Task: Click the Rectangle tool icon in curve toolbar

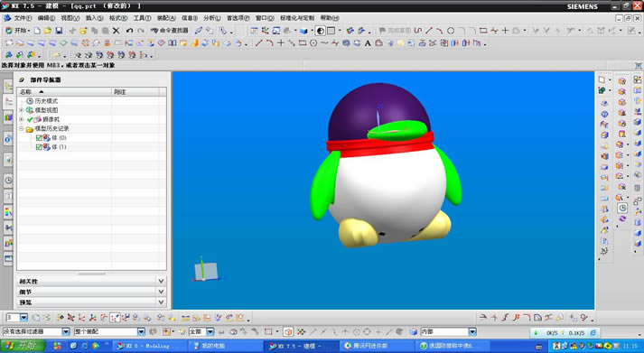Action: tap(303, 42)
